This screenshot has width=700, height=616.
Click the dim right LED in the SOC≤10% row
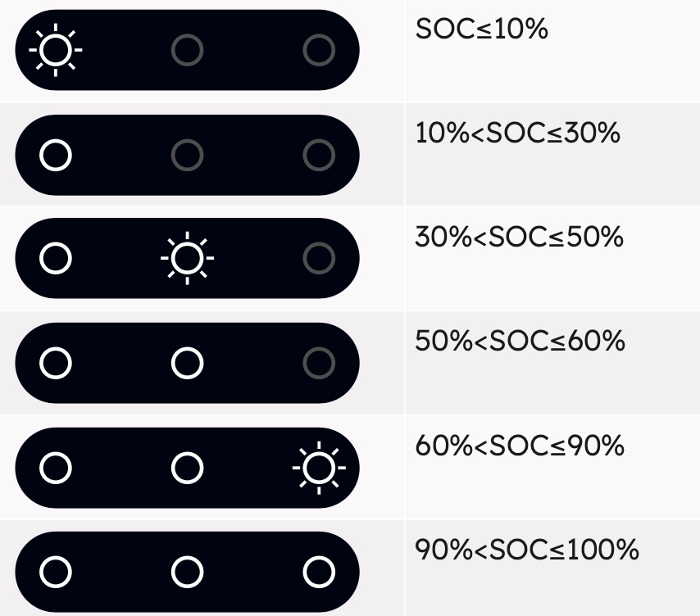(319, 51)
